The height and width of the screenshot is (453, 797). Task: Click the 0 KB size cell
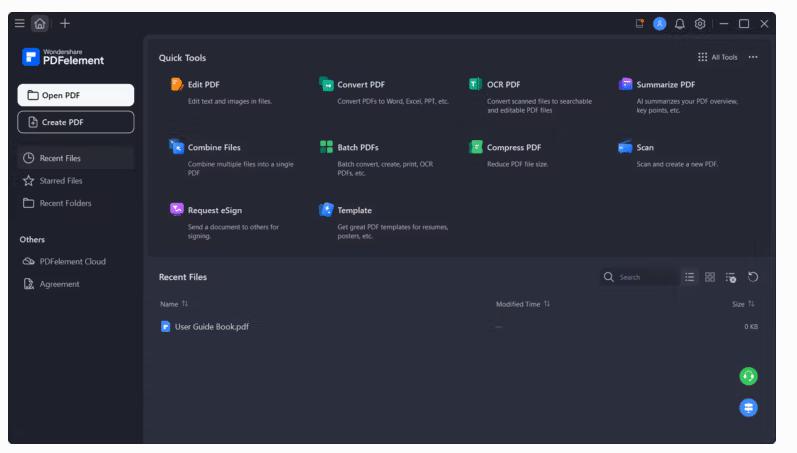(751, 326)
